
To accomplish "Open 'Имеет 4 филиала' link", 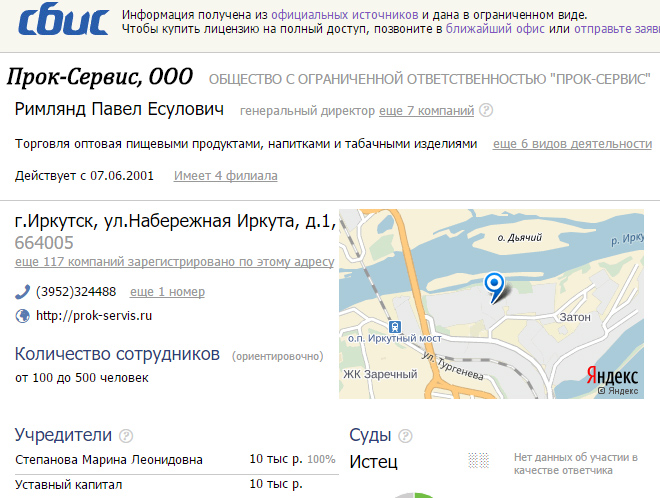I will (226, 176).
